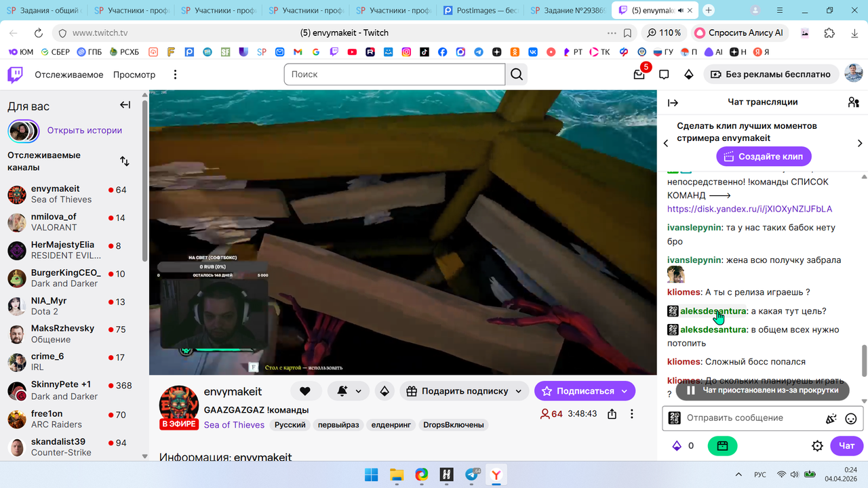
Task: Open chat settings gear icon
Action: coord(817,446)
